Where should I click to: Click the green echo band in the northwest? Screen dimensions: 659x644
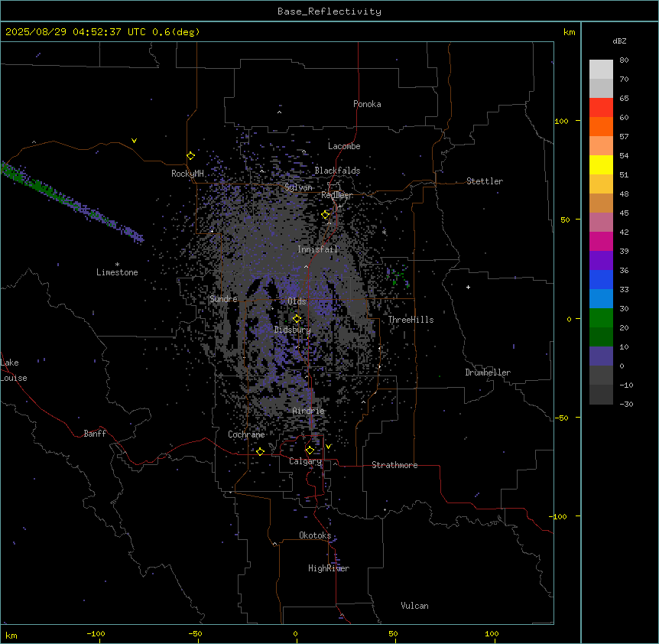(x=71, y=202)
